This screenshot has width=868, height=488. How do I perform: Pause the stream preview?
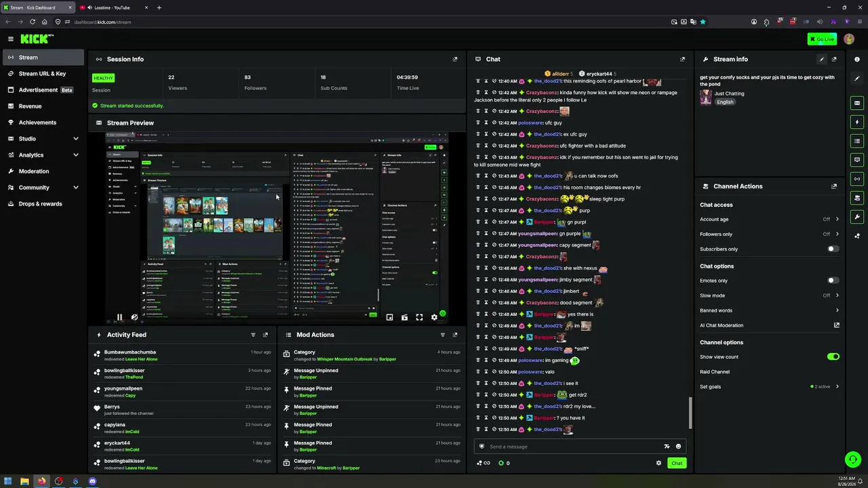click(119, 317)
